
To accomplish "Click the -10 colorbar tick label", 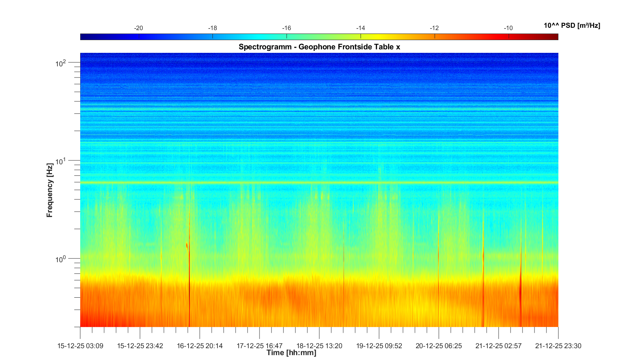I will pos(508,28).
